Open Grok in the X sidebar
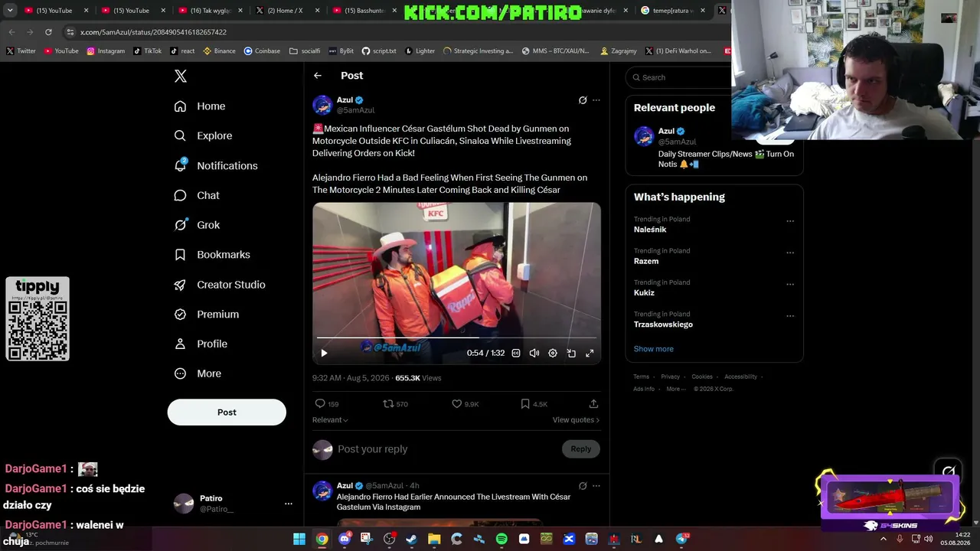Screen dimensions: 980x551 (197, 225)
